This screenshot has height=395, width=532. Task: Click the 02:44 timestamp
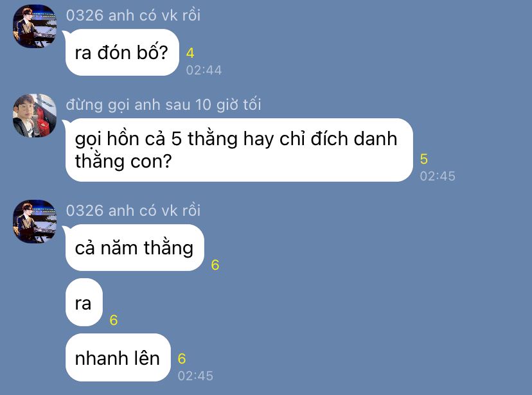click(204, 70)
